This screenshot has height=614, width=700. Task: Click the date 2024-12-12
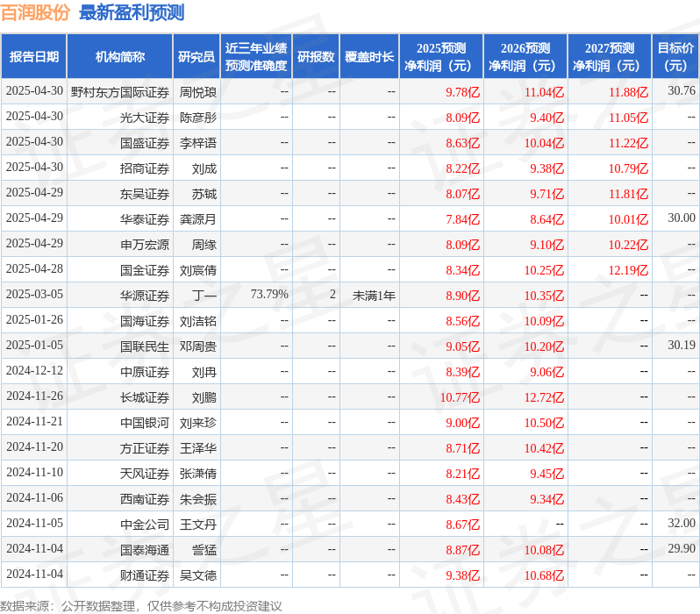pyautogui.click(x=34, y=371)
